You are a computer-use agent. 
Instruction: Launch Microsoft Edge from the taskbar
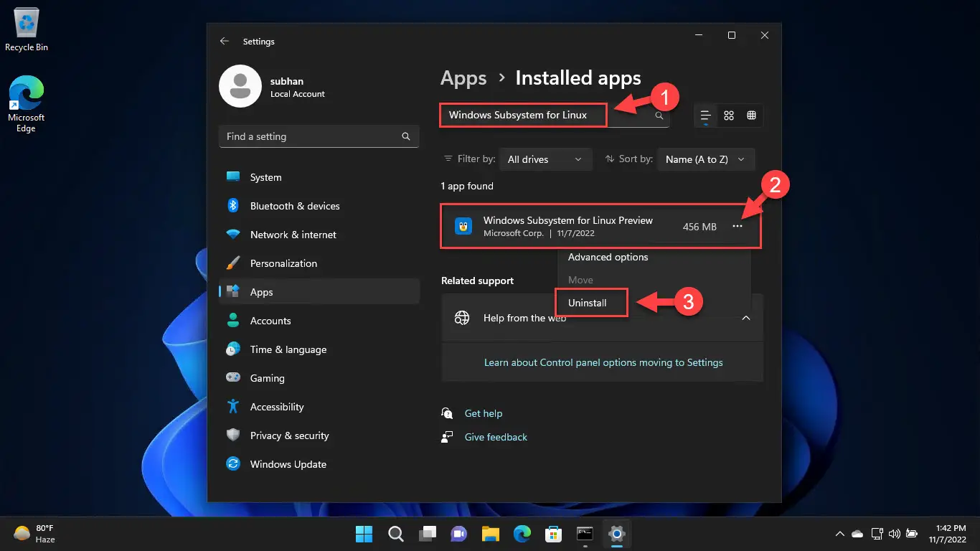[x=522, y=534]
